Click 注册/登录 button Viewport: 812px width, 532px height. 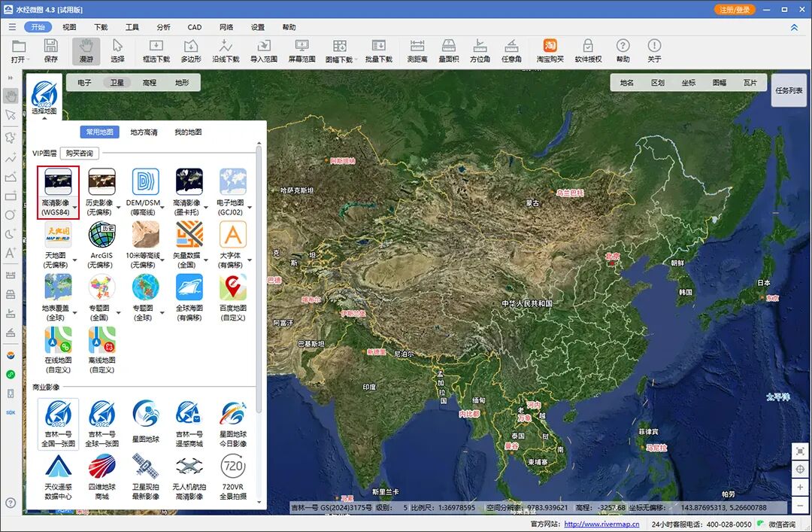735,10
